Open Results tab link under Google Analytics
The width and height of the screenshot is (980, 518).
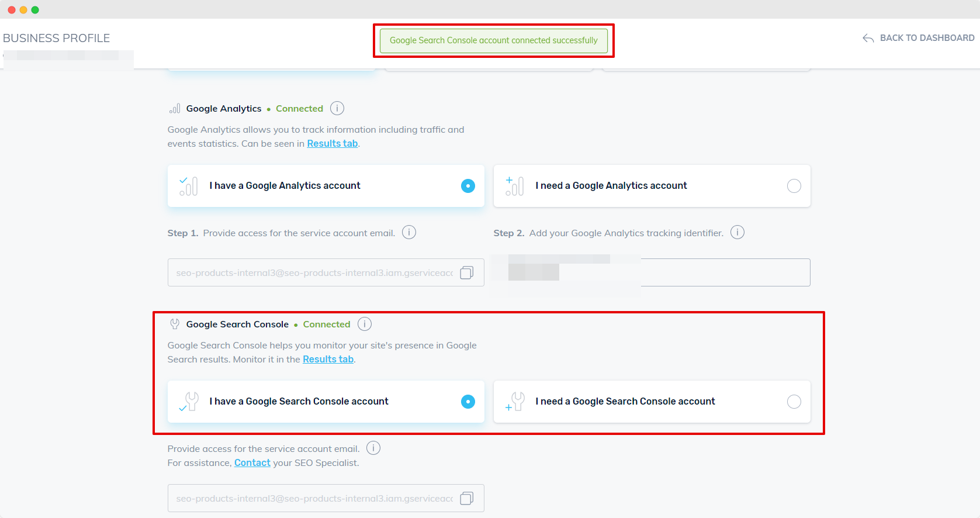[333, 143]
